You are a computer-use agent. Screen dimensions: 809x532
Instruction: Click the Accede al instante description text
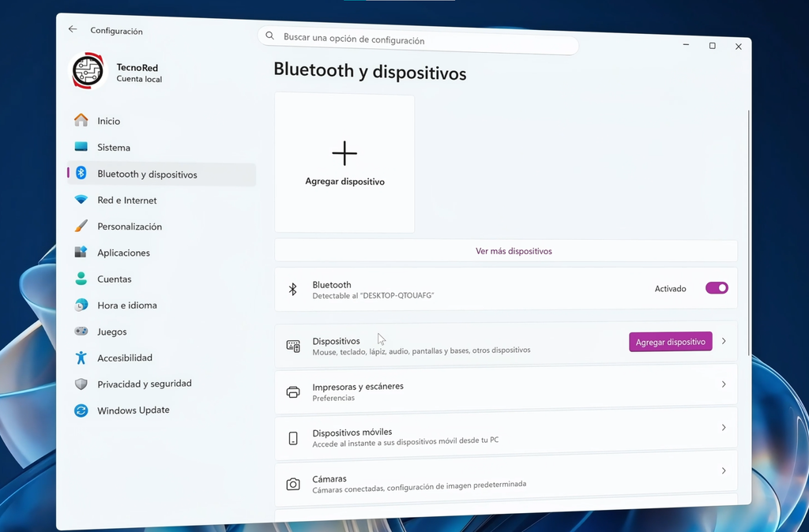click(x=405, y=442)
